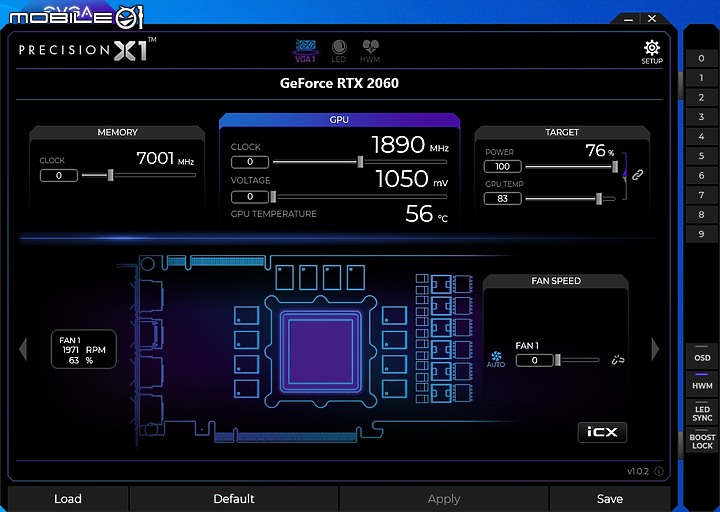Image resolution: width=720 pixels, height=512 pixels.
Task: Toggle the OSD overlay button
Action: pos(702,355)
